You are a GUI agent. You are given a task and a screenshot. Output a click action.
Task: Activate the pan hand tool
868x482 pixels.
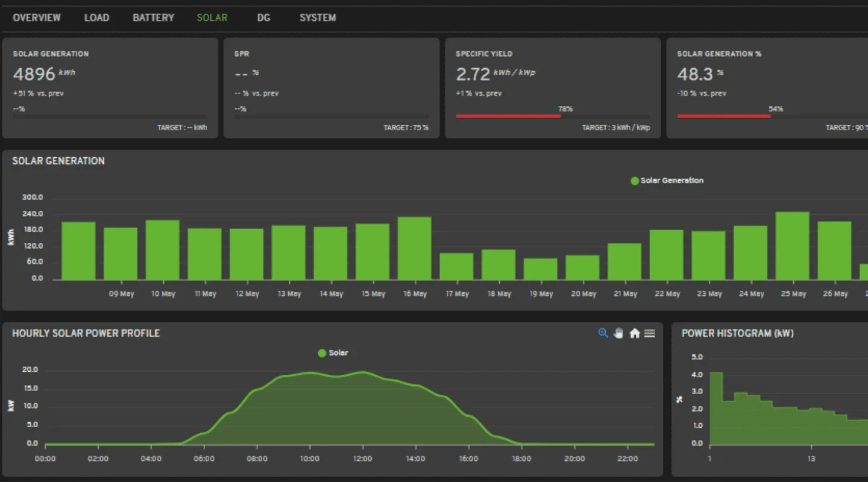click(618, 333)
